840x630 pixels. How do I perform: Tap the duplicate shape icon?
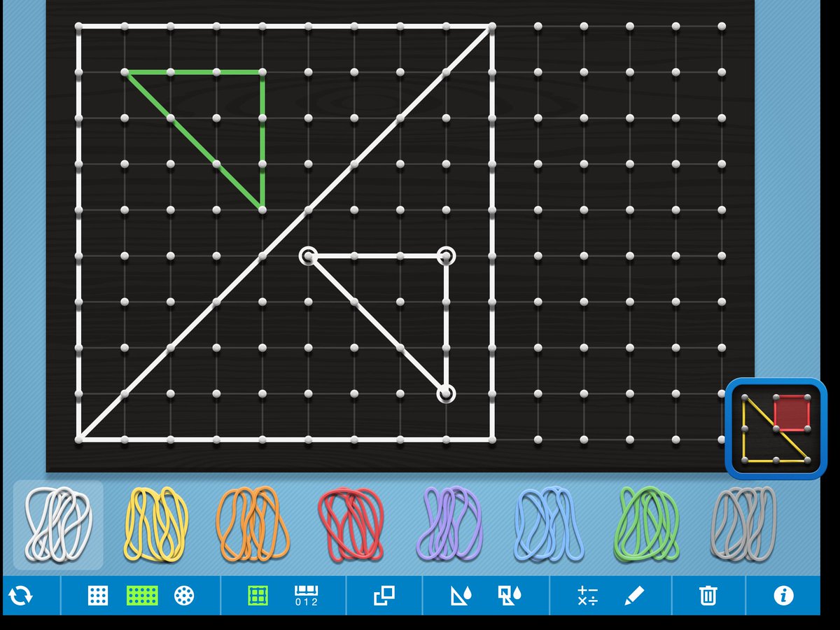coord(384,596)
